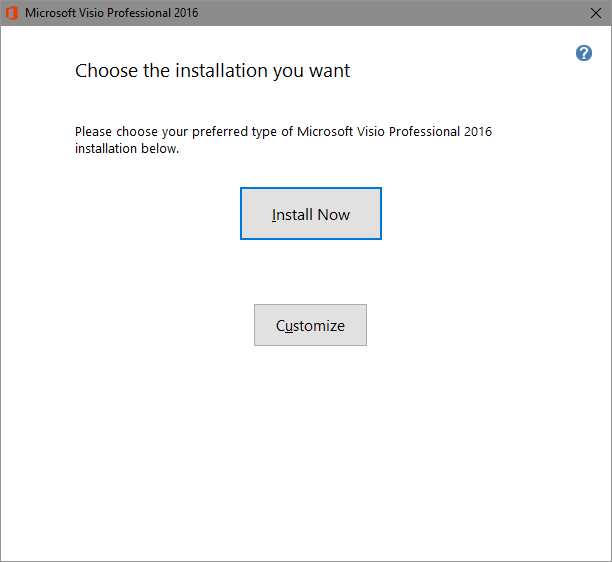Image resolution: width=612 pixels, height=562 pixels.
Task: Open the Customize installation options
Action: click(310, 325)
